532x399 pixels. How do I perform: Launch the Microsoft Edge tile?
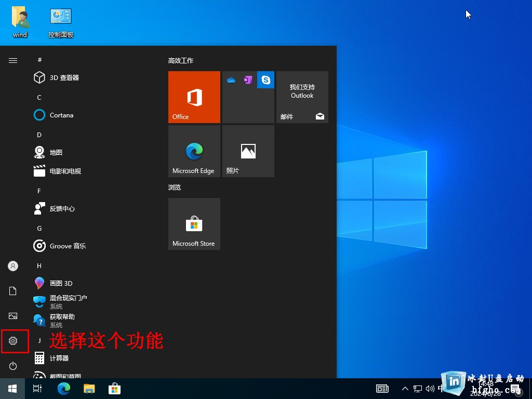(194, 151)
